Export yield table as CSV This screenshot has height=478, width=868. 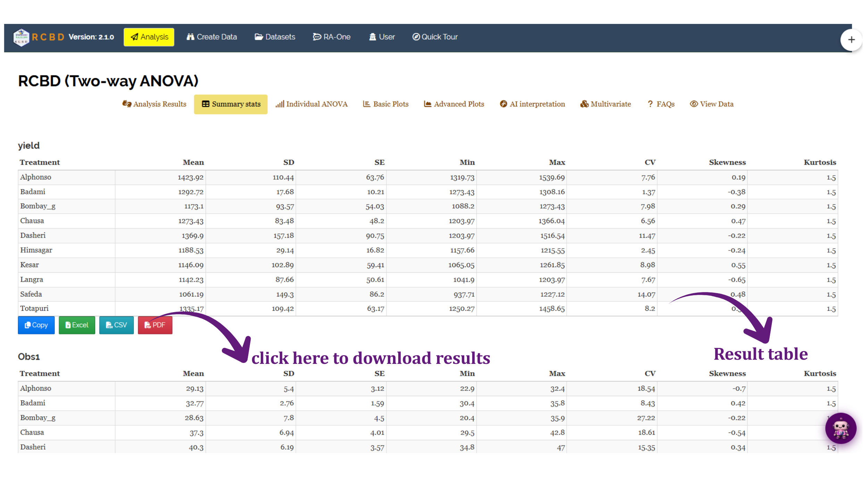tap(116, 325)
